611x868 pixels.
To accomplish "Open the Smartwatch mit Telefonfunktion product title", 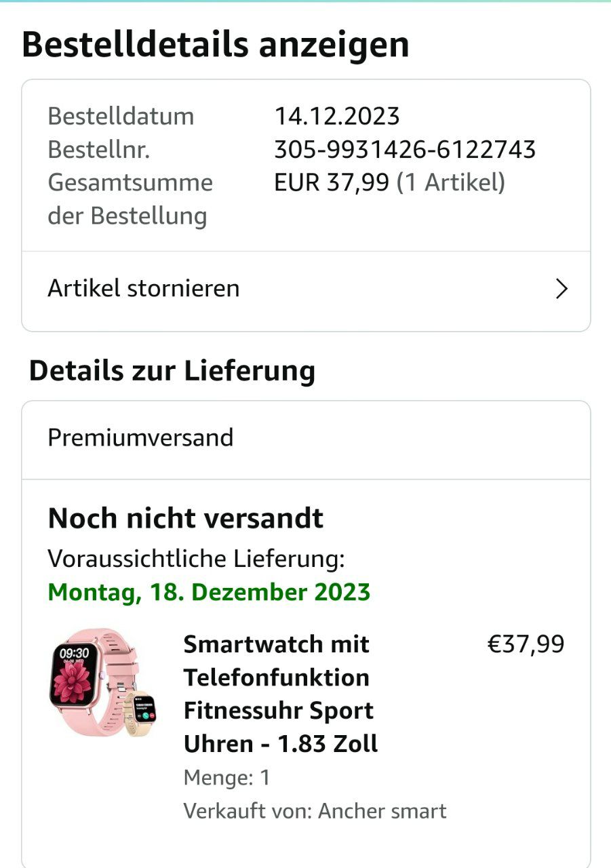I will pos(281,694).
